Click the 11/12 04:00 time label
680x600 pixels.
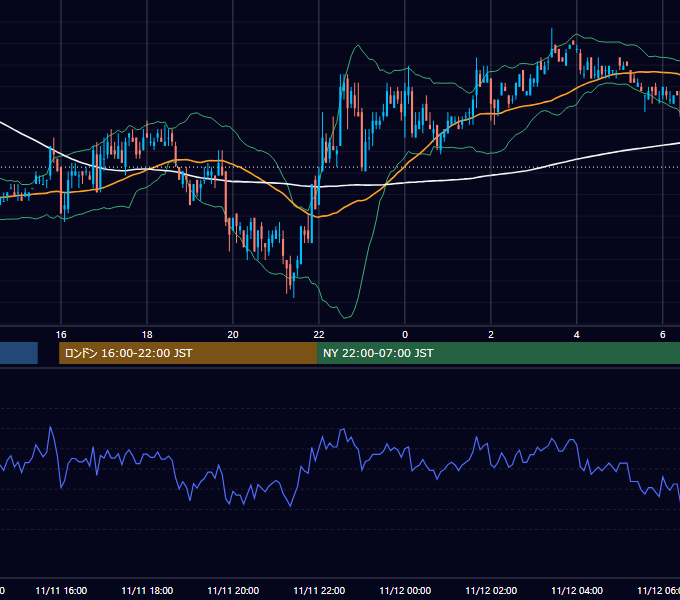pyautogui.click(x=577, y=590)
